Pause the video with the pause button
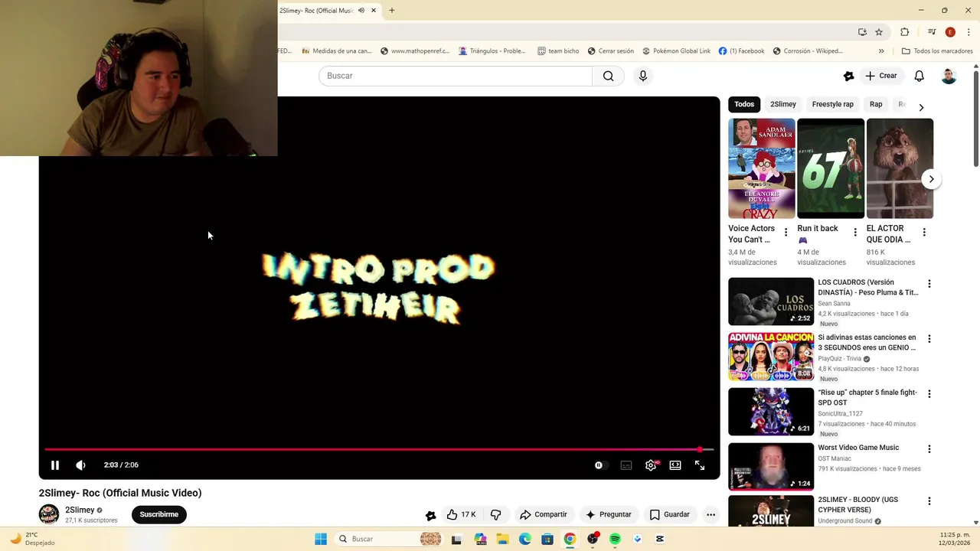 tap(55, 465)
